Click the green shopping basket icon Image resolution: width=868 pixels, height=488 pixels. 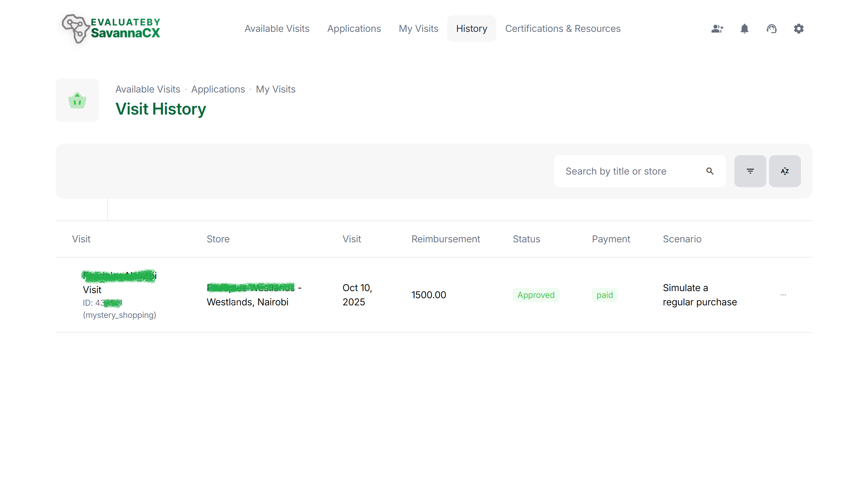77,100
